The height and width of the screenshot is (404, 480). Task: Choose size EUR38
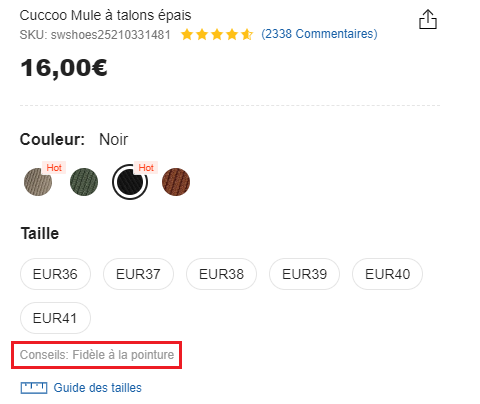221,274
